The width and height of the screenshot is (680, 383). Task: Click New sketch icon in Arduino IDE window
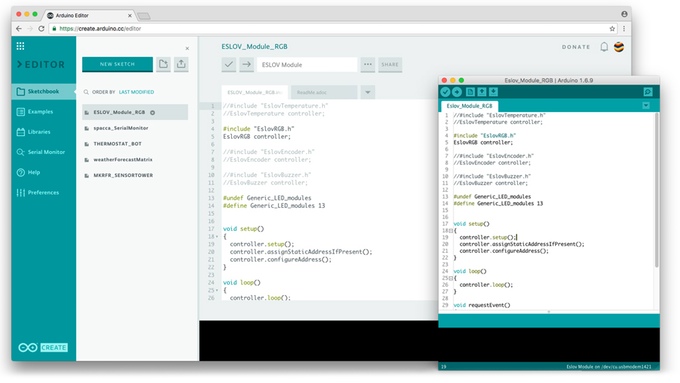(470, 92)
